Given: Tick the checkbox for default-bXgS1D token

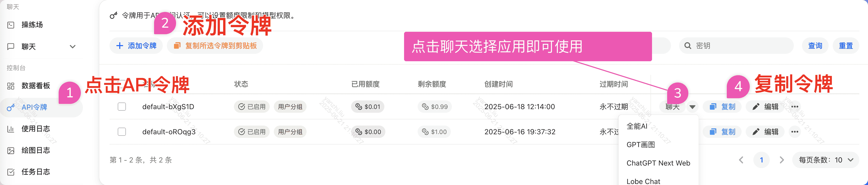Looking at the screenshot, I should (122, 107).
